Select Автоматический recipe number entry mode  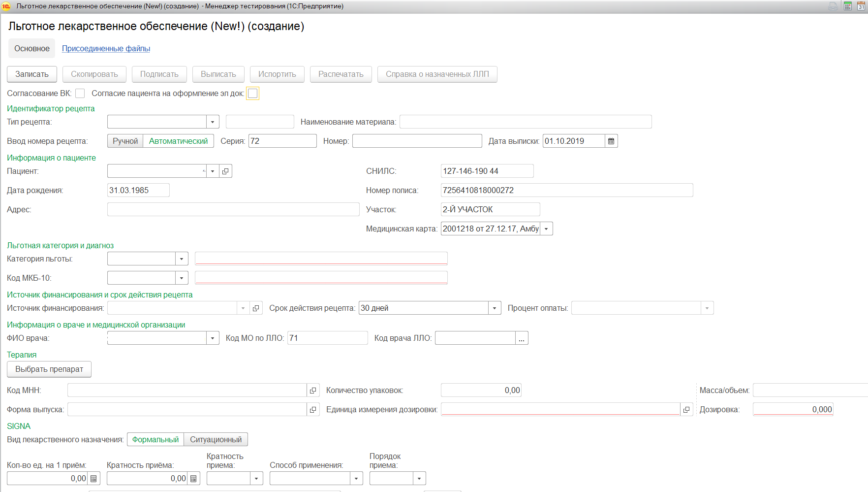click(x=178, y=141)
